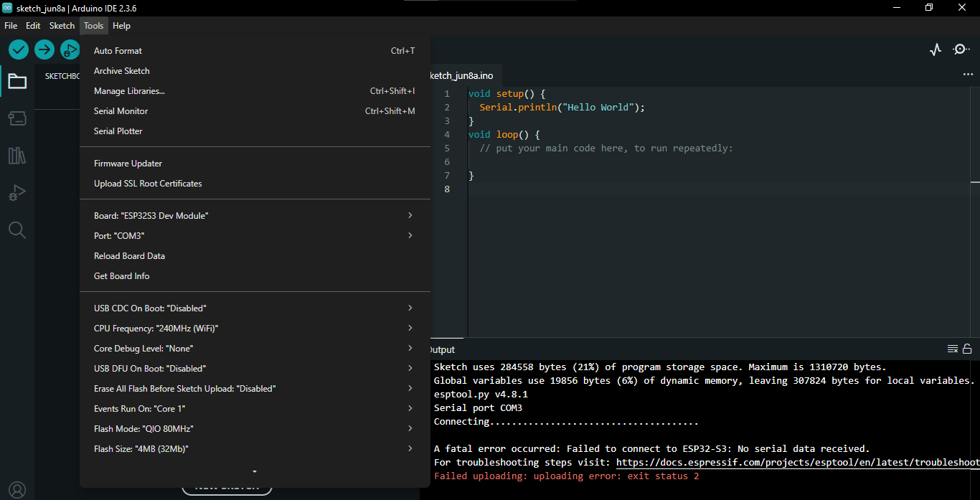Viewport: 980px width, 500px height.
Task: Open the Boards Manager sidebar icon
Action: [17, 118]
